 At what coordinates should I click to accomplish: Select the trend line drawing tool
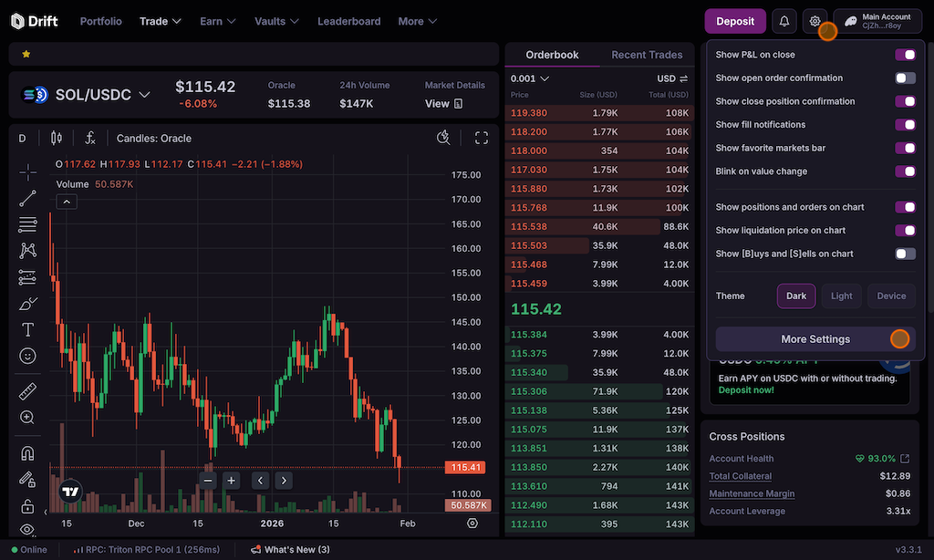click(27, 197)
